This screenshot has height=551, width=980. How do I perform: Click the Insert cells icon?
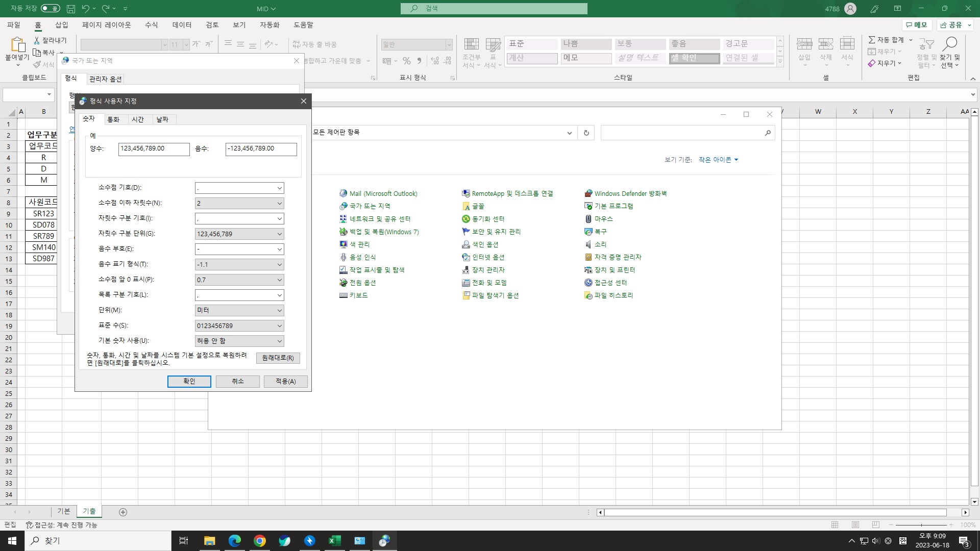804,45
